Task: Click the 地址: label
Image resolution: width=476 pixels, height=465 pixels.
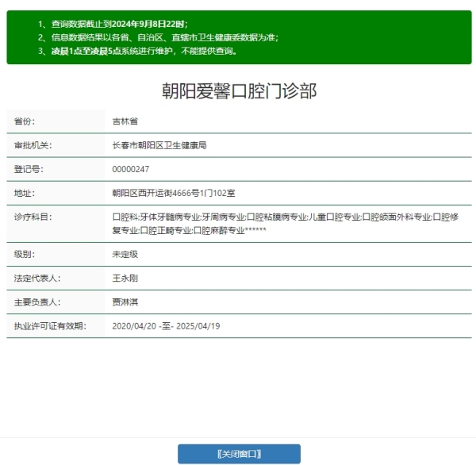Action: (x=25, y=193)
